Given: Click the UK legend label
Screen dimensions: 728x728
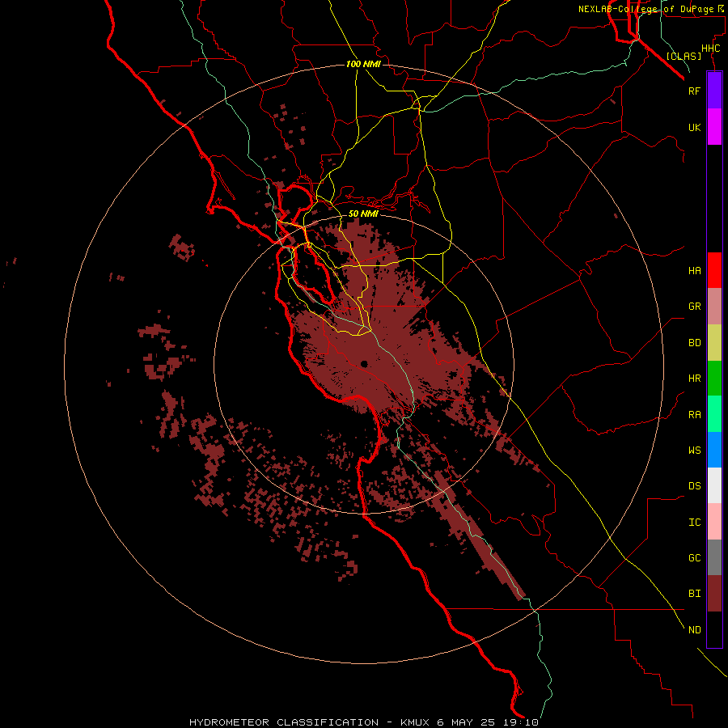Looking at the screenshot, I should click(x=694, y=127).
